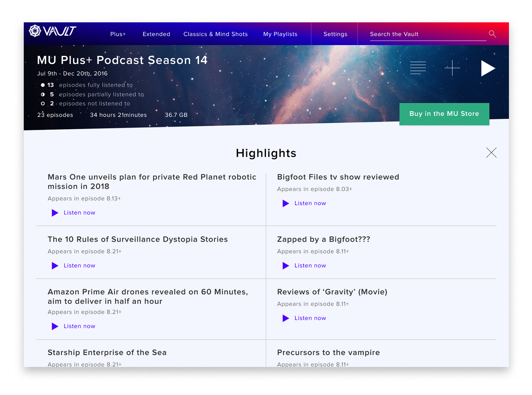Click Zapped by a Bigfoot??? title

(323, 239)
